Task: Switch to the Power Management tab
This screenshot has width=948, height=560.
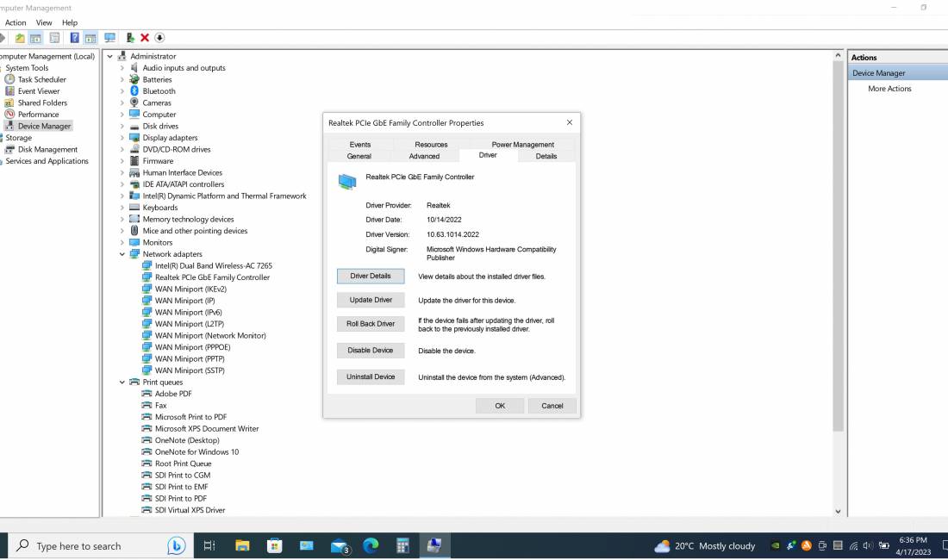Action: (x=523, y=145)
